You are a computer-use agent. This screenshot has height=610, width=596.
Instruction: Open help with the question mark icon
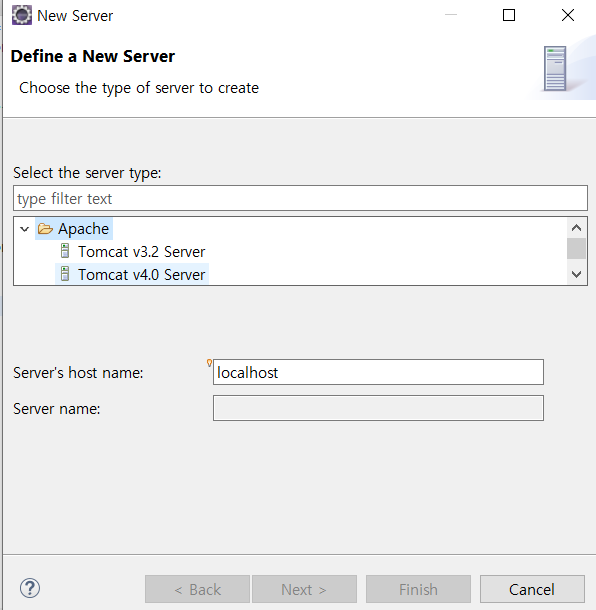coord(30,588)
